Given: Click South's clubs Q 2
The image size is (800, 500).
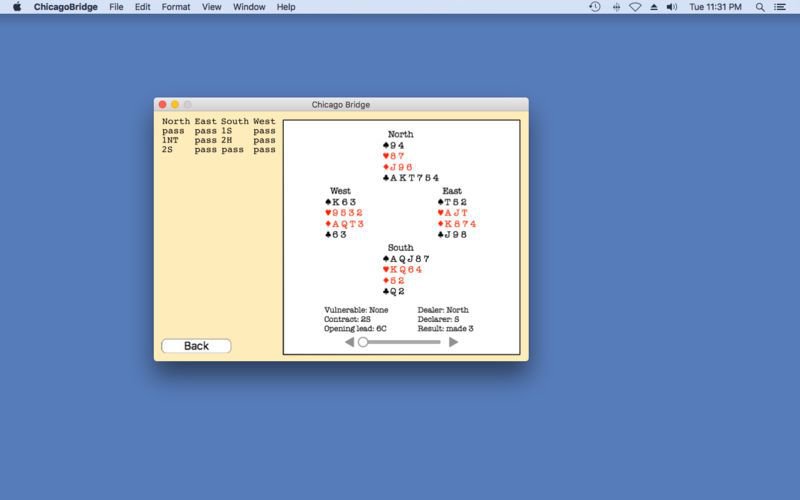Looking at the screenshot, I should [x=394, y=291].
